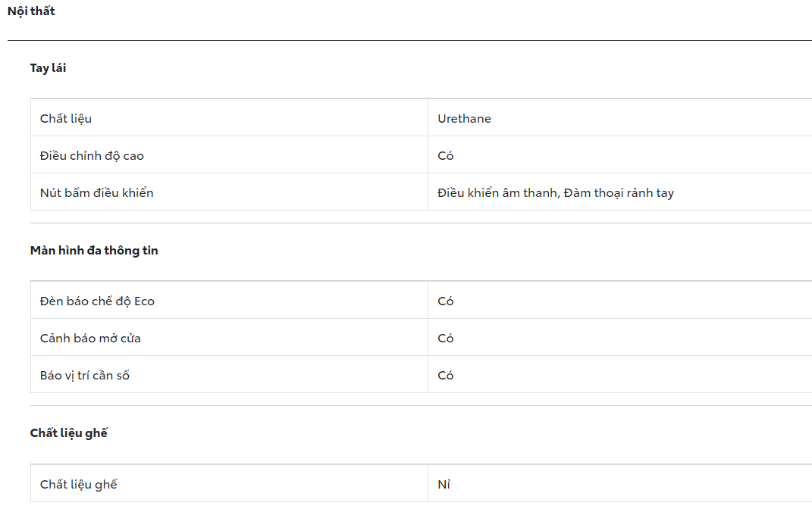812x509 pixels.
Task: Click the Màn hình đa thông tin heading
Action: pyautogui.click(x=94, y=251)
